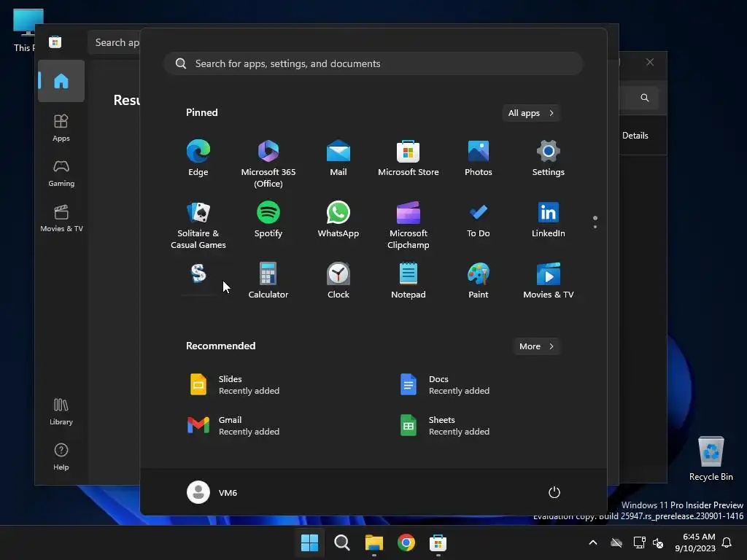The height and width of the screenshot is (560, 747).
Task: Switch to Microsoft Store on taskbar
Action: [438, 542]
